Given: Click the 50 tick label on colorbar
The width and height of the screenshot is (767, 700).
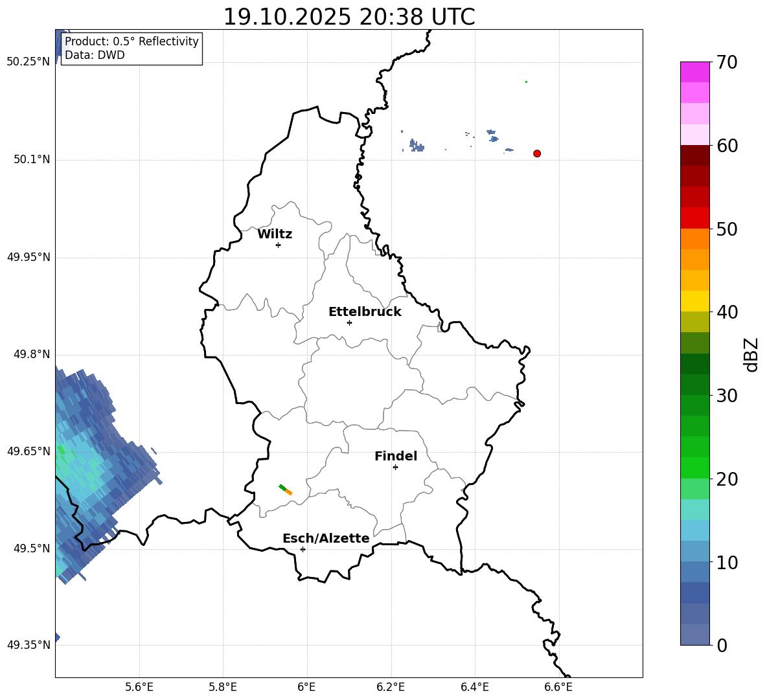Looking at the screenshot, I should click(727, 229).
